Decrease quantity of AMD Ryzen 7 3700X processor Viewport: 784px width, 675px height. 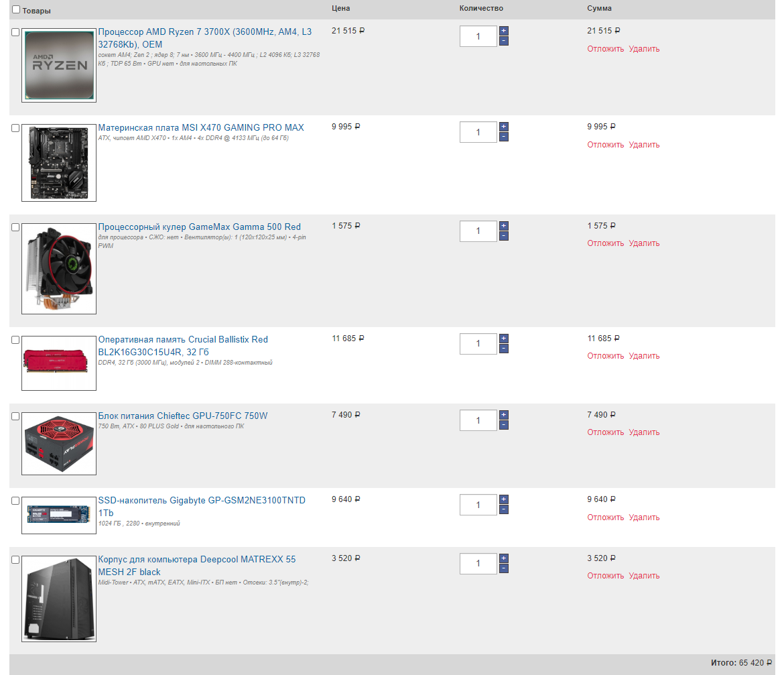(x=503, y=41)
